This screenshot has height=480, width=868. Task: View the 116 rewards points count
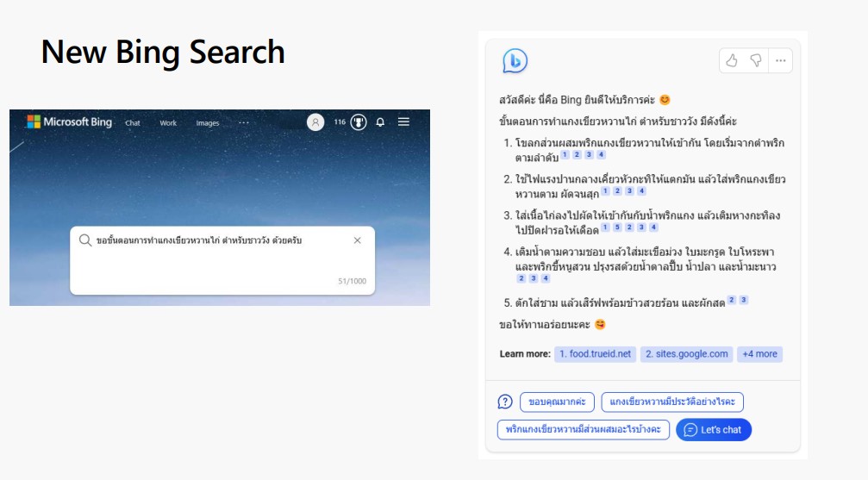coord(340,122)
